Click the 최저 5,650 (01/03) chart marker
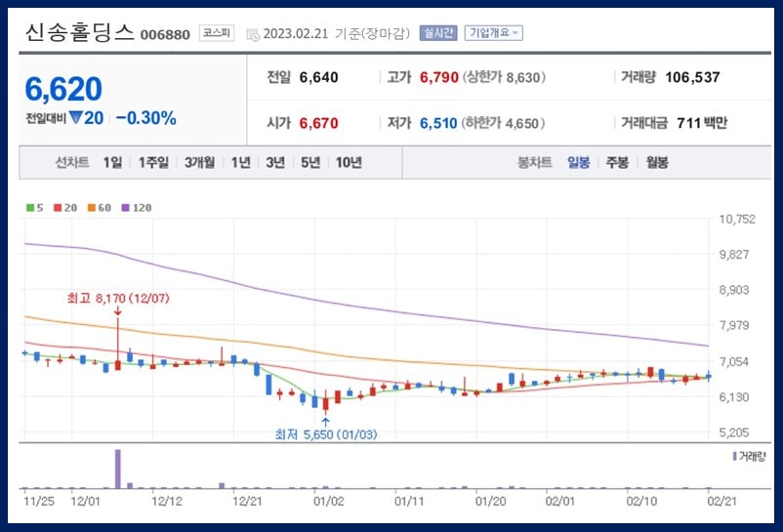783x532 pixels. point(326,434)
